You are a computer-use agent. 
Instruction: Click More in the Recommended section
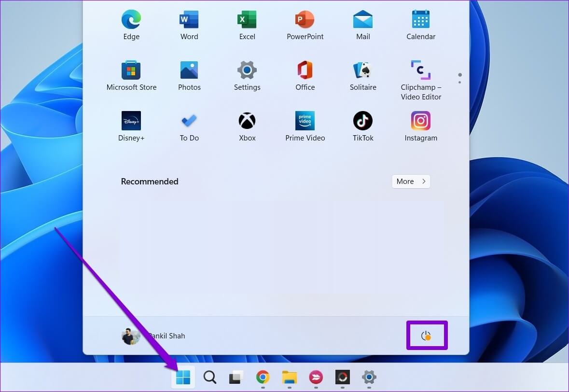(411, 182)
